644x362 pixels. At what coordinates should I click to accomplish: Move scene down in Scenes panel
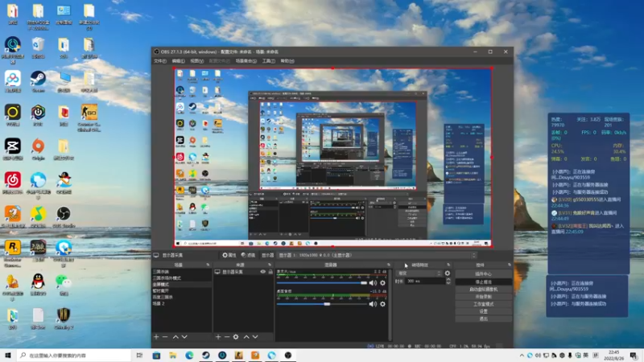click(184, 337)
